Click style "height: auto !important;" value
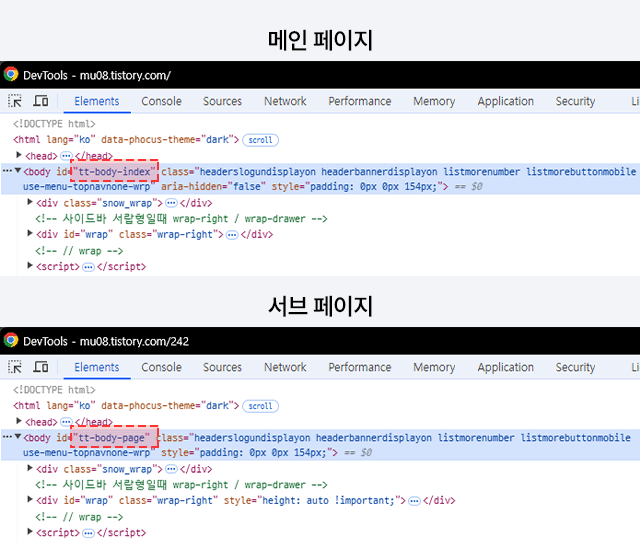Screen dimensions: 640x542 [x=328, y=500]
